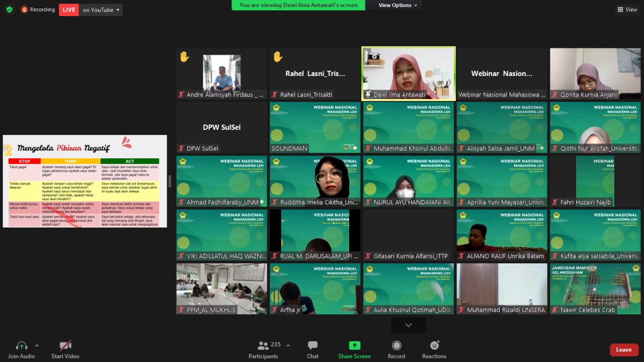Toggle Start Video camera on
The image size is (644, 362).
coord(65,345)
